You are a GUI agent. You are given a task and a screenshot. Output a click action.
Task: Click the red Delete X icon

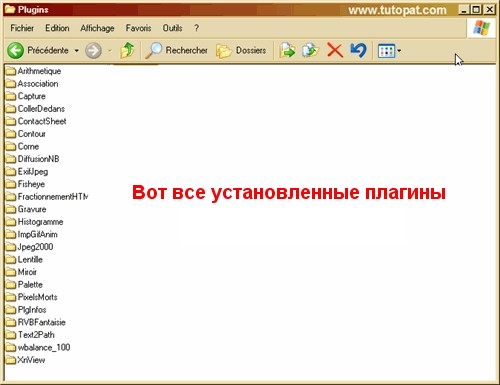point(335,51)
